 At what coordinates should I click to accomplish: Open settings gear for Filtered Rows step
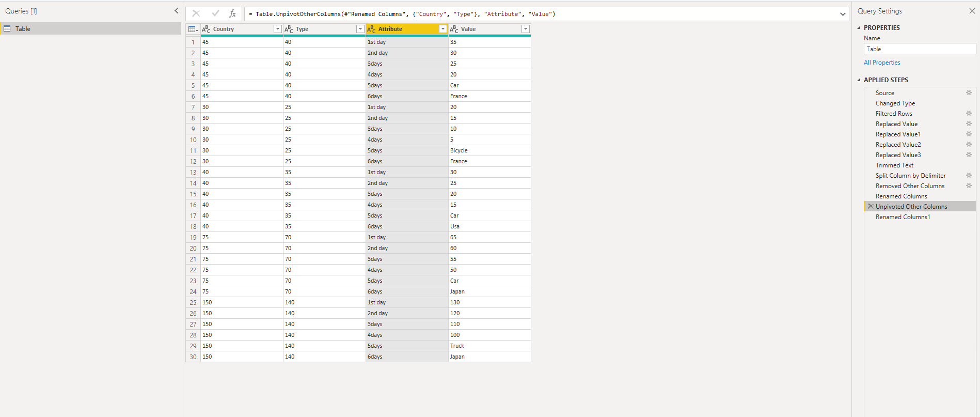pyautogui.click(x=969, y=114)
